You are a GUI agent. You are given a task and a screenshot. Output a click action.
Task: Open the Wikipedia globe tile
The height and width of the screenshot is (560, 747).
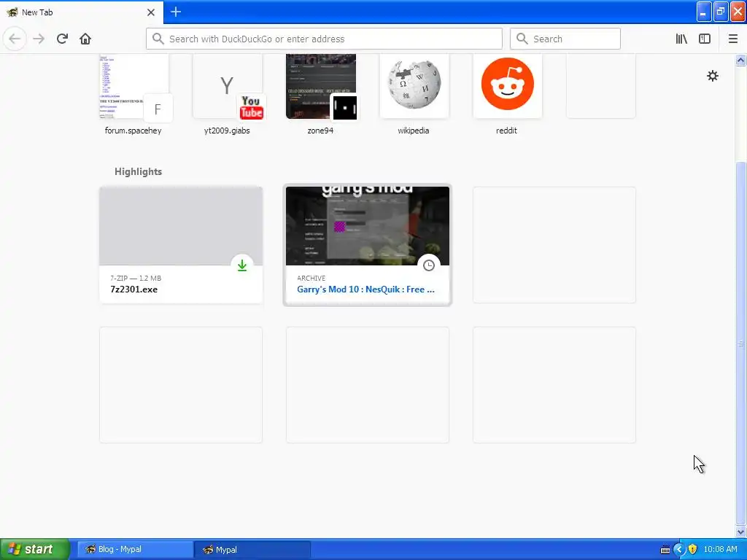414,86
